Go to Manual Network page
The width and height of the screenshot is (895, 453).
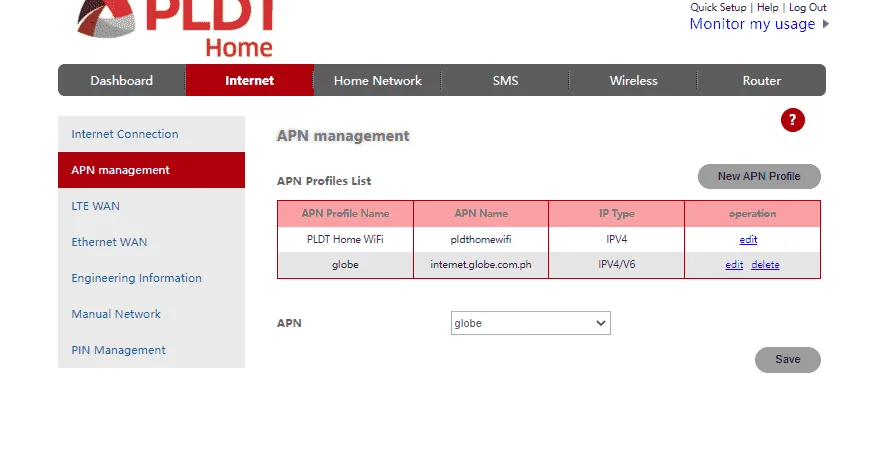(x=151, y=314)
